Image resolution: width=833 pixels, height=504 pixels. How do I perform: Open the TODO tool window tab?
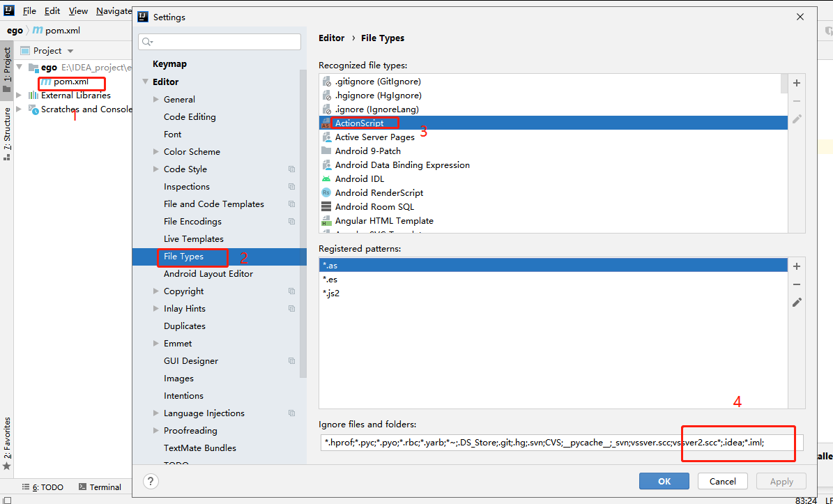[x=43, y=487]
